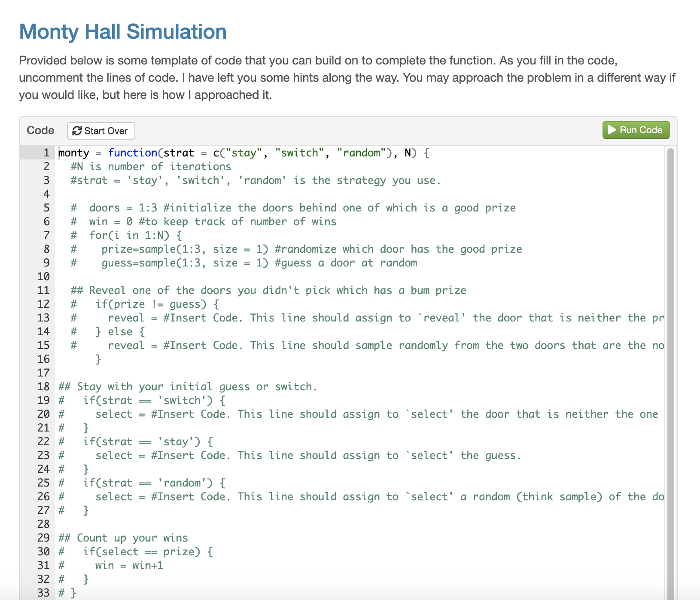Click the 'Count up your wins' comment
Viewport: 700px width, 600px height.
(123, 538)
